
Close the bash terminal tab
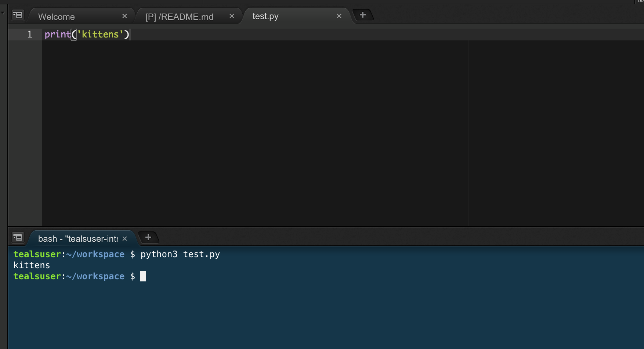pos(124,238)
